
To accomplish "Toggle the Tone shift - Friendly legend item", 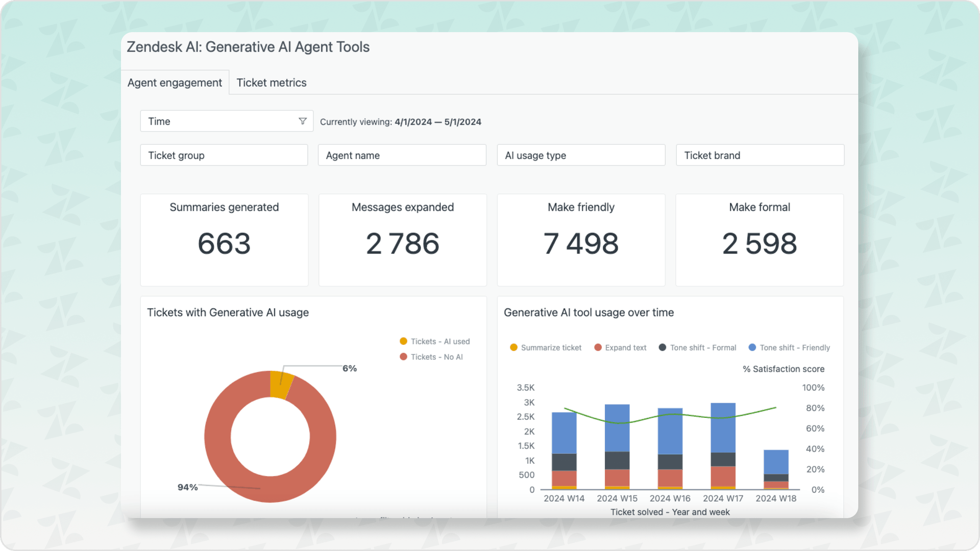I will point(789,347).
